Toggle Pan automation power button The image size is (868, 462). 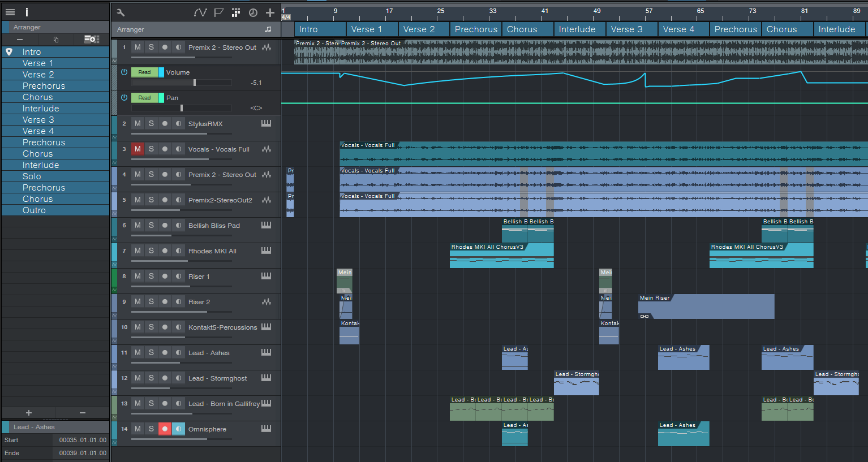pos(124,98)
